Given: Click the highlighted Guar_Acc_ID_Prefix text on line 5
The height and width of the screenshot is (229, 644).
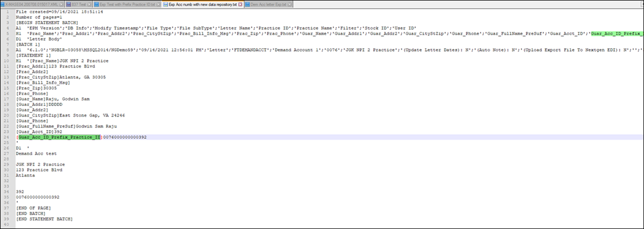Looking at the screenshot, I should click(x=616, y=33).
